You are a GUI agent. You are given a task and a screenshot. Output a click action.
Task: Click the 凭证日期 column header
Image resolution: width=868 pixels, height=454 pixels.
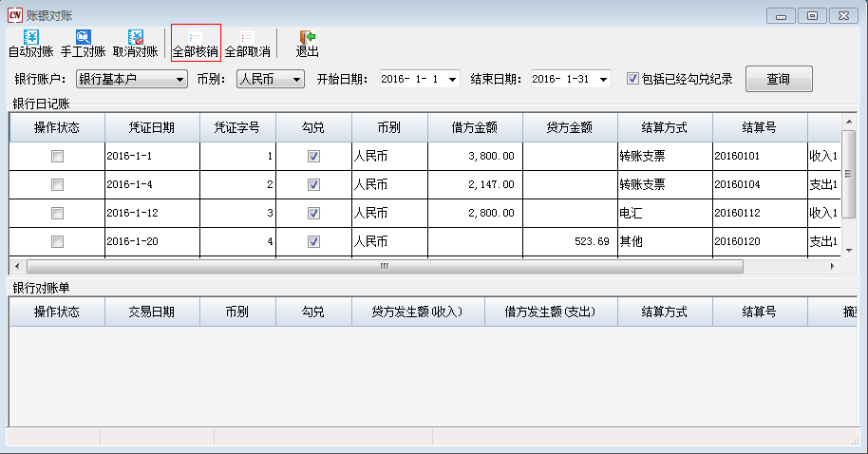pyautogui.click(x=152, y=127)
